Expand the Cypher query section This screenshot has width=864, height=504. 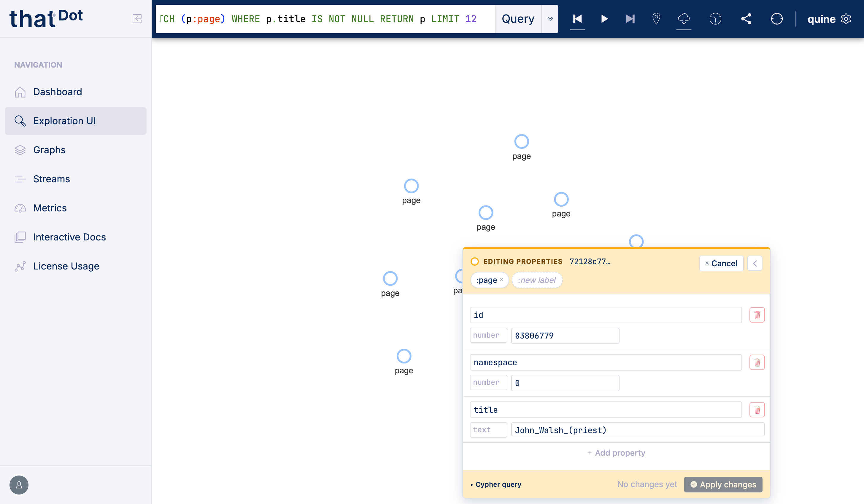pos(496,484)
